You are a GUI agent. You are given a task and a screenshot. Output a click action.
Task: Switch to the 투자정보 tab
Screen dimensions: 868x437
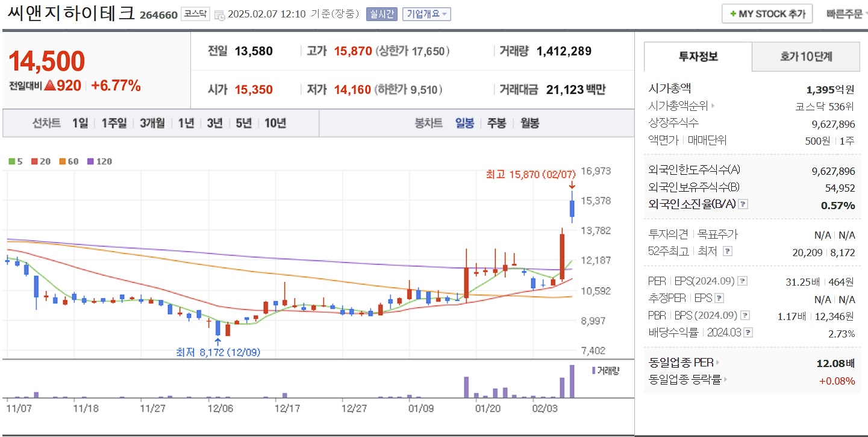(x=698, y=57)
